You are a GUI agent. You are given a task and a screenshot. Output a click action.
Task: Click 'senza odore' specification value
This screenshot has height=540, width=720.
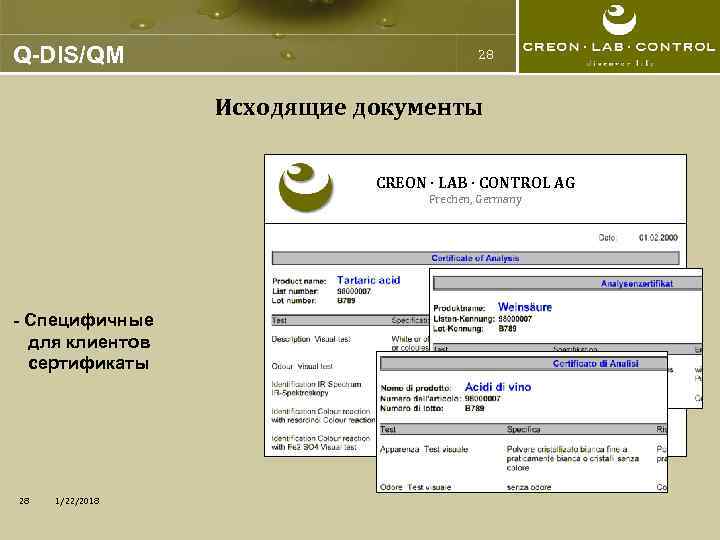529,487
